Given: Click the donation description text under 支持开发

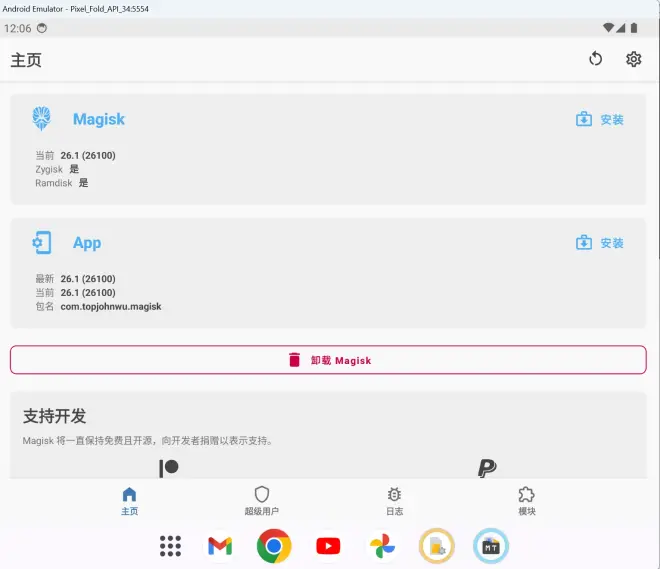Looking at the screenshot, I should pyautogui.click(x=149, y=441).
